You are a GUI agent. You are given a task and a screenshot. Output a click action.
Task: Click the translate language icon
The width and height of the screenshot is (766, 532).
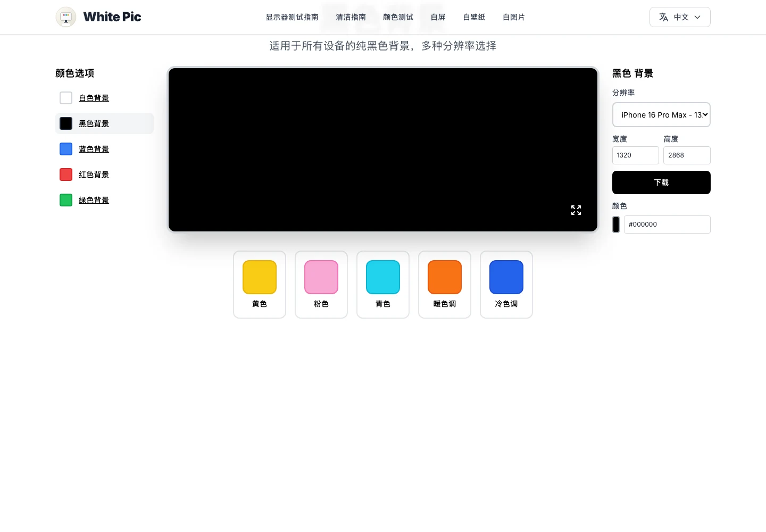(664, 17)
